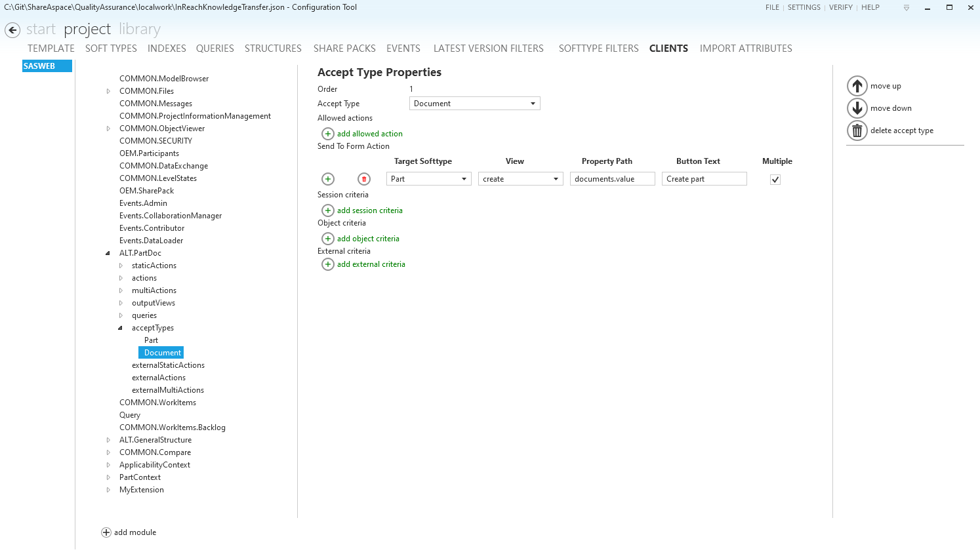This screenshot has height=556, width=980.
Task: Click the move down arrow icon
Action: coord(857,108)
